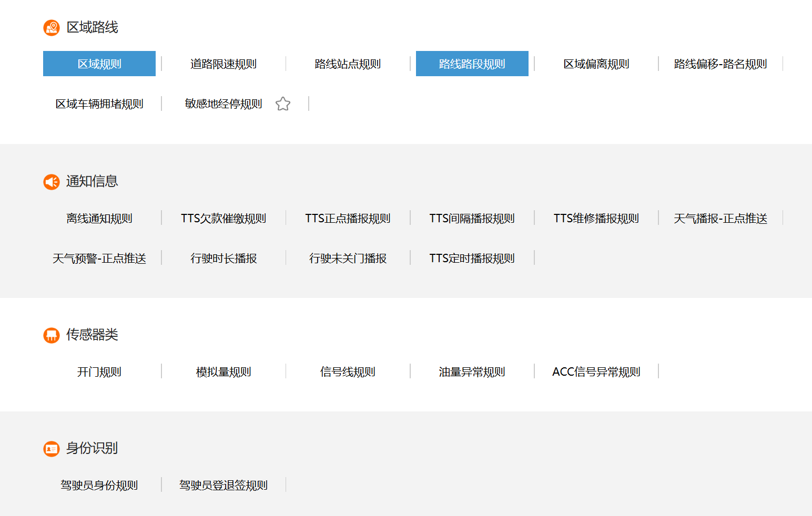Select the ACC信号异常规则 rule
The width and height of the screenshot is (812, 516).
click(x=596, y=372)
